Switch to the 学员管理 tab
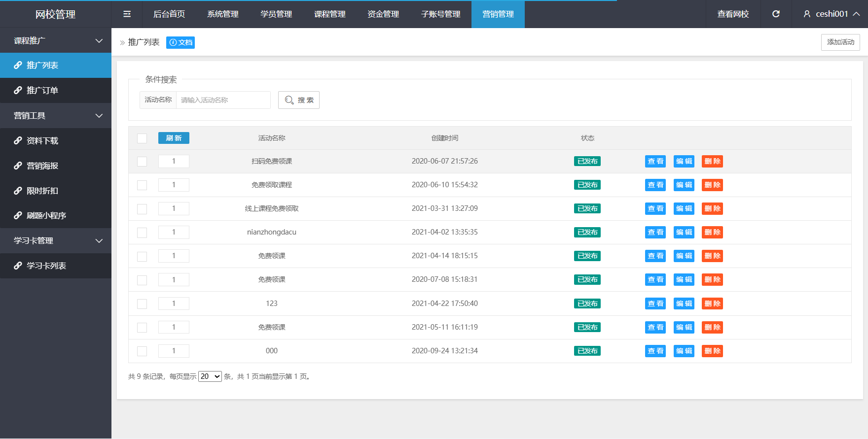The image size is (868, 439). point(276,14)
